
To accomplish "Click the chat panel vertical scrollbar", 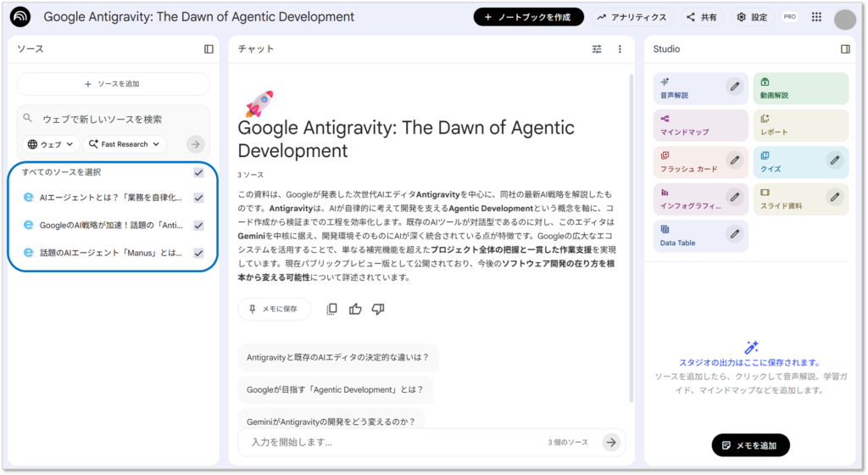I will pos(630,237).
